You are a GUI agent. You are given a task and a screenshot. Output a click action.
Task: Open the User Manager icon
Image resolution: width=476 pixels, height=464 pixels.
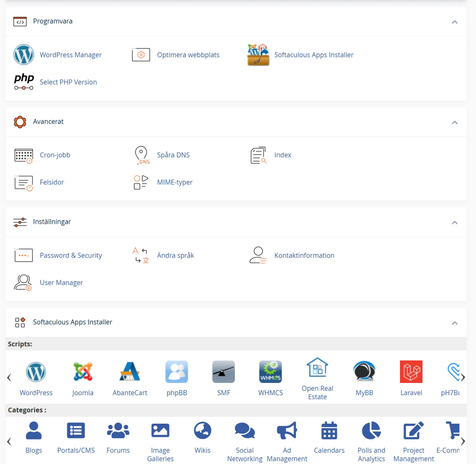[x=23, y=282]
